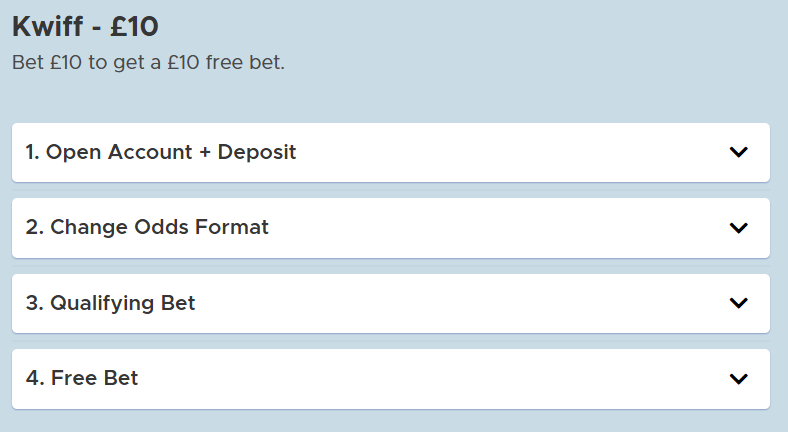Expand the Change Odds Format step

click(x=390, y=227)
